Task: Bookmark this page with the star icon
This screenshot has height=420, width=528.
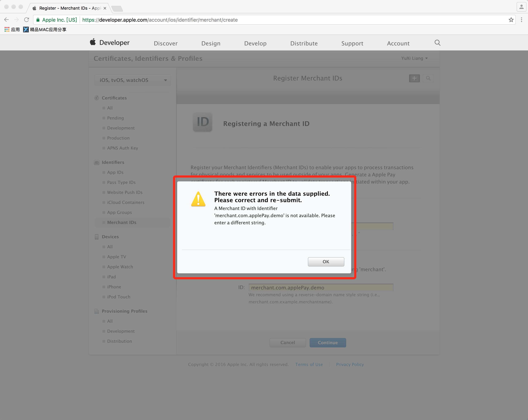Action: pyautogui.click(x=511, y=20)
